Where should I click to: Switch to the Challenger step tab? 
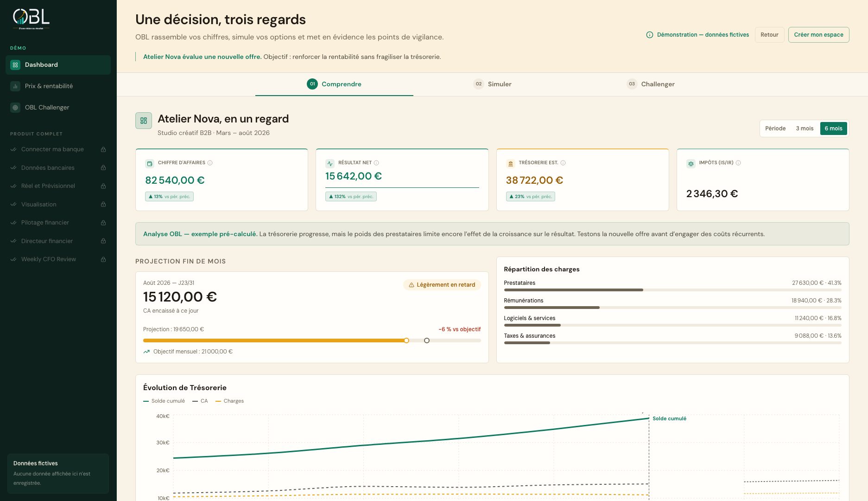[x=651, y=84]
